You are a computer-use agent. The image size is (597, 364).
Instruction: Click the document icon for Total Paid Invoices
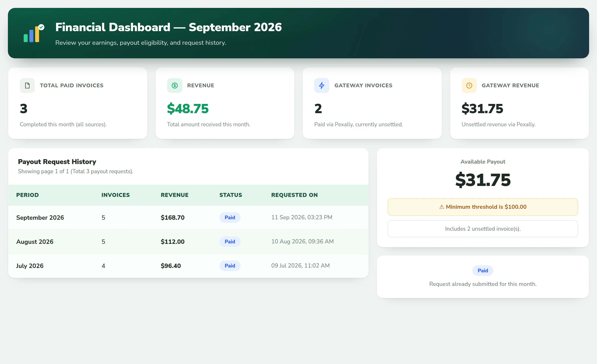[x=27, y=86]
